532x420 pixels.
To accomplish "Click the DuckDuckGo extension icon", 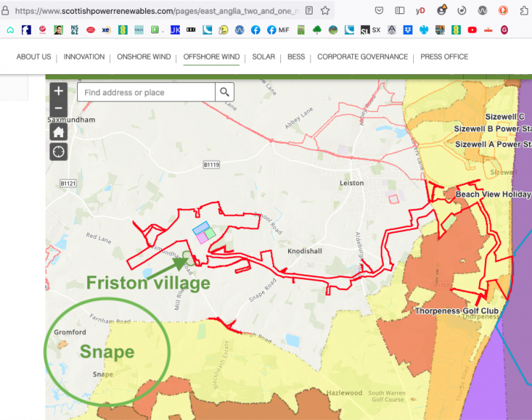I will coord(503,11).
